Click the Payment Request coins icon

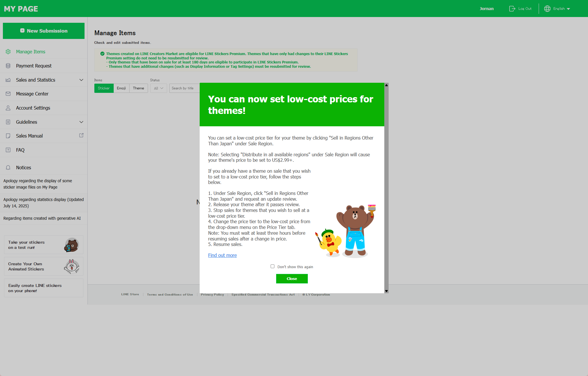coord(8,66)
